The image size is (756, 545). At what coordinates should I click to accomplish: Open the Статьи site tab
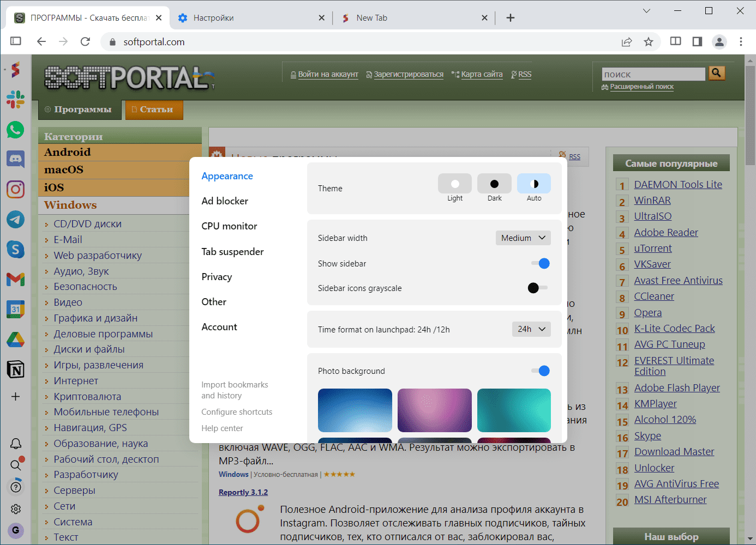click(154, 110)
